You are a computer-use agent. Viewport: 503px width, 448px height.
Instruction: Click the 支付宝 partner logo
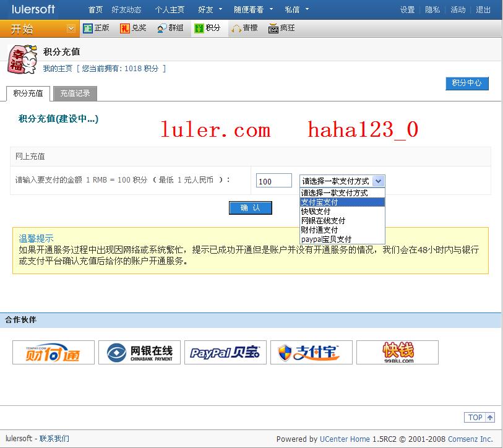point(311,352)
